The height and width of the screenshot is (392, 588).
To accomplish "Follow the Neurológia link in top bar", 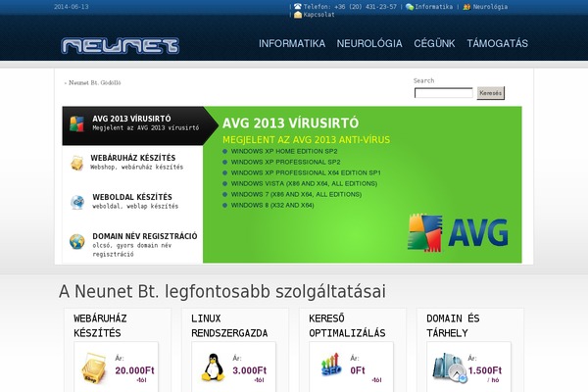I will tap(490, 7).
